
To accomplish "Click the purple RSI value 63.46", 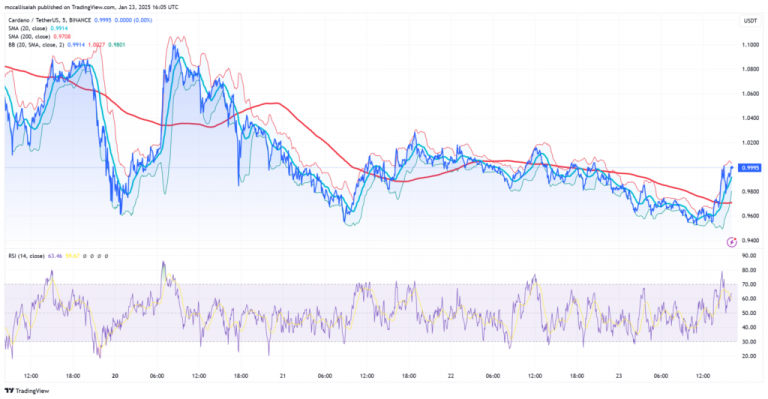I will coord(55,256).
